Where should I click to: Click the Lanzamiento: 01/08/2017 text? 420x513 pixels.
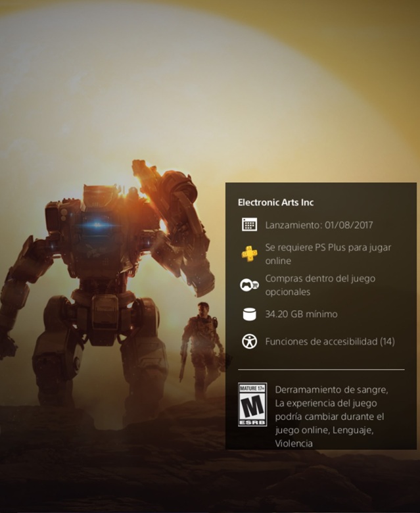click(x=319, y=225)
